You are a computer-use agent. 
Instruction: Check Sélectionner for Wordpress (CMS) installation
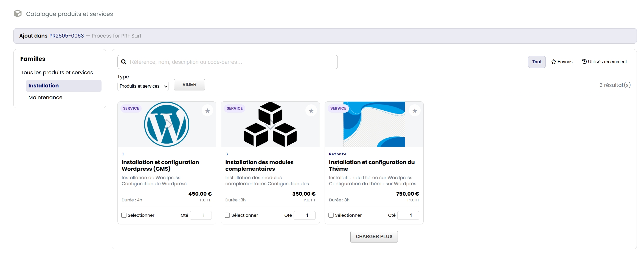tap(124, 215)
